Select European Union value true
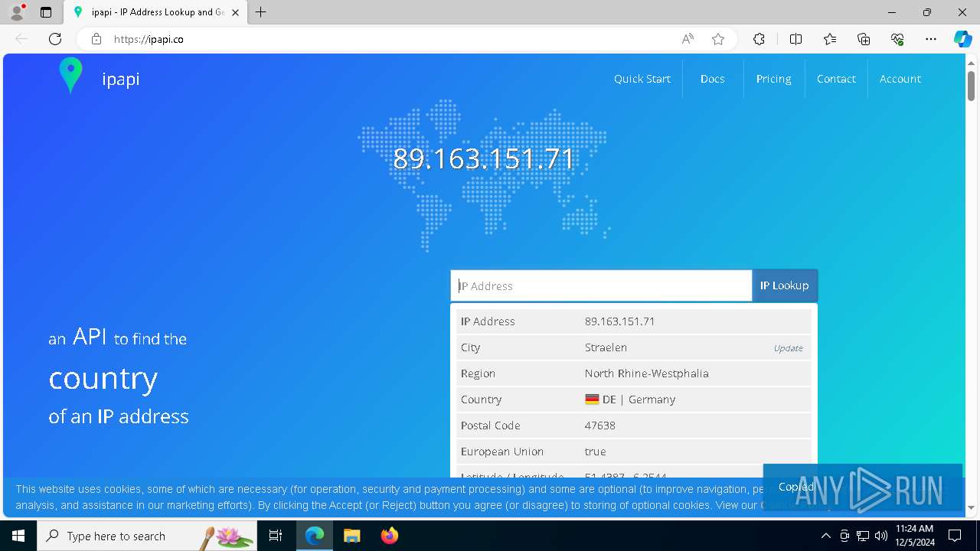 click(x=596, y=452)
